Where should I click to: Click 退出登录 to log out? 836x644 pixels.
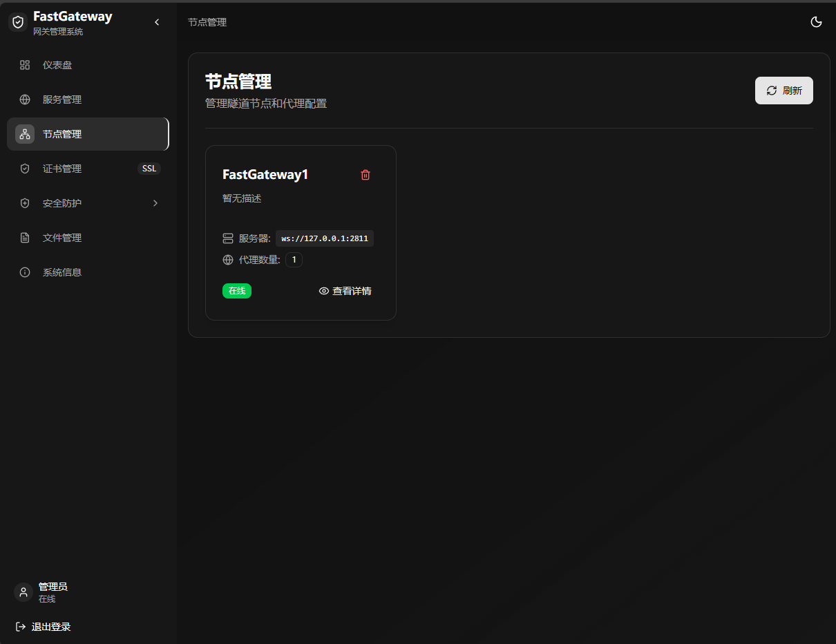43,627
